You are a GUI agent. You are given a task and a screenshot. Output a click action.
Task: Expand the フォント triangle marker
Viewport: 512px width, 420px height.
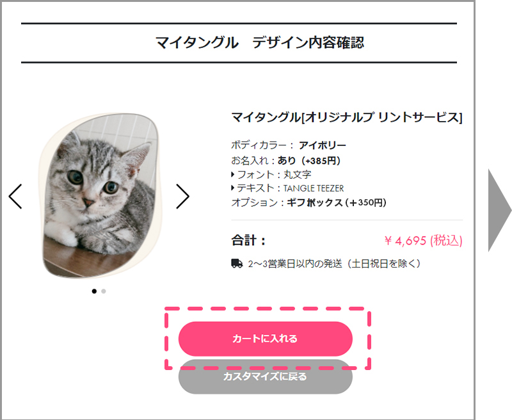pyautogui.click(x=233, y=174)
